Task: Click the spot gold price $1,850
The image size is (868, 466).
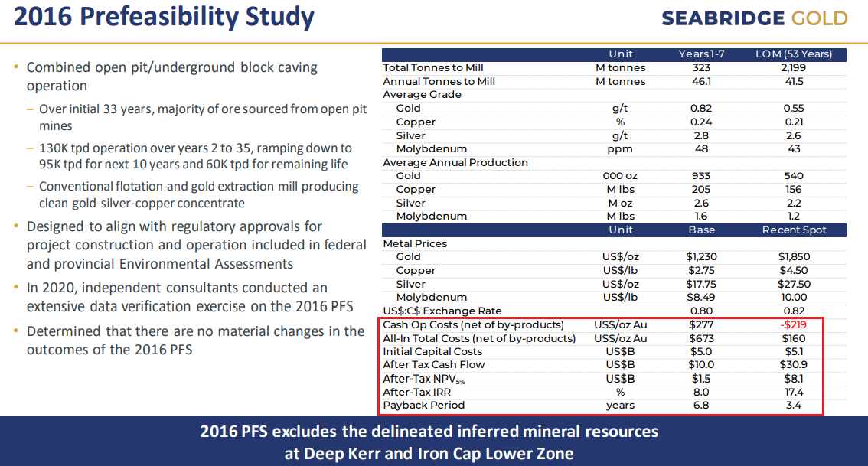Action: pyautogui.click(x=794, y=257)
